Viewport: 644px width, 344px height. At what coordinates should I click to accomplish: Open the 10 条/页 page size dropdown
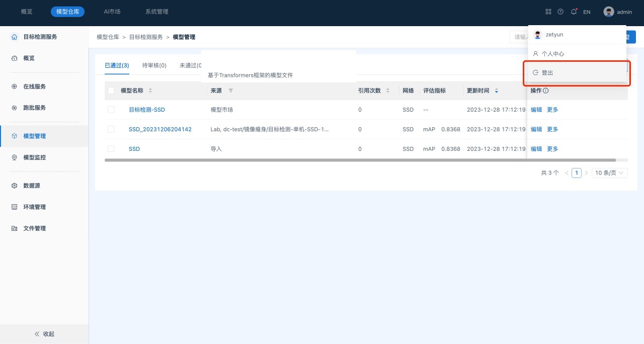[x=609, y=173]
